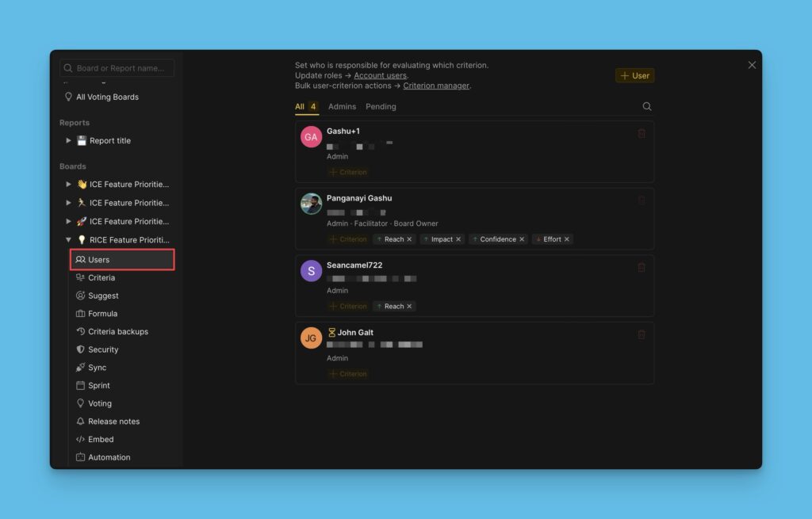
Task: Focus the Board or Report name search field
Action: 119,68
